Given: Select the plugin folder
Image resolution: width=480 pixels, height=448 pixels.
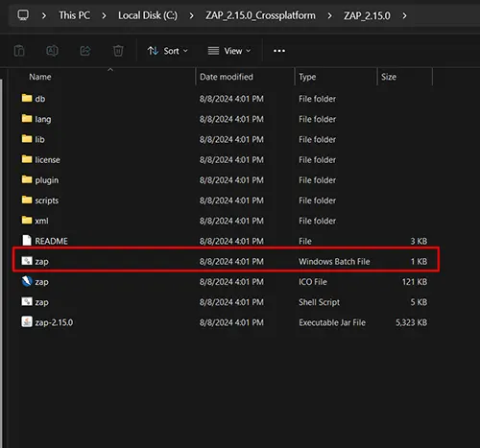Looking at the screenshot, I should point(224,180).
